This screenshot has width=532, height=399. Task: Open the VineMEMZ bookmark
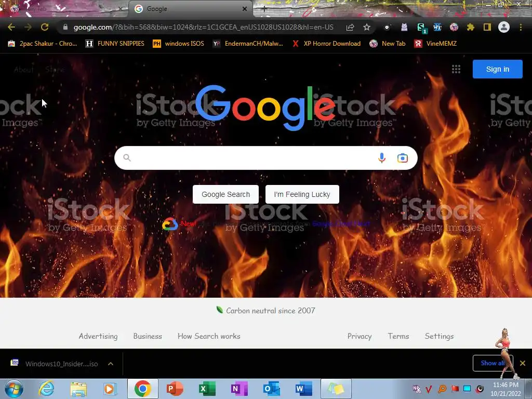(x=435, y=44)
